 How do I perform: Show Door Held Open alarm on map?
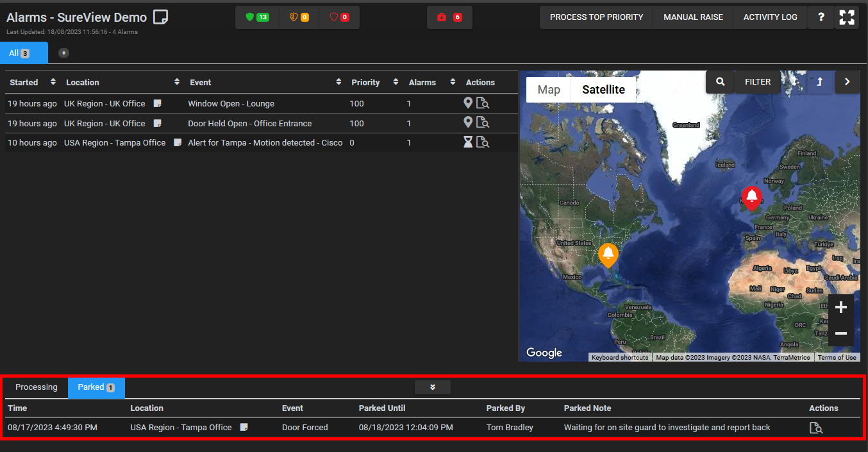(x=468, y=122)
